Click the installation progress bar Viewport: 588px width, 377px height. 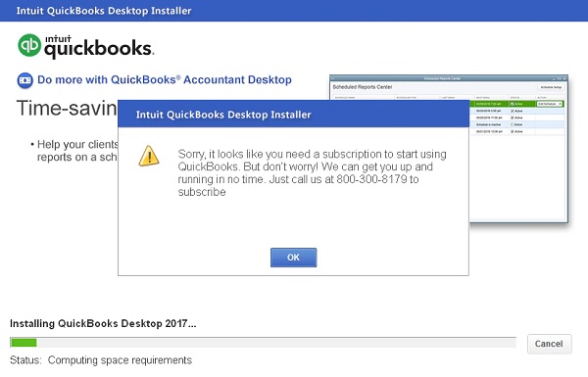pos(263,342)
